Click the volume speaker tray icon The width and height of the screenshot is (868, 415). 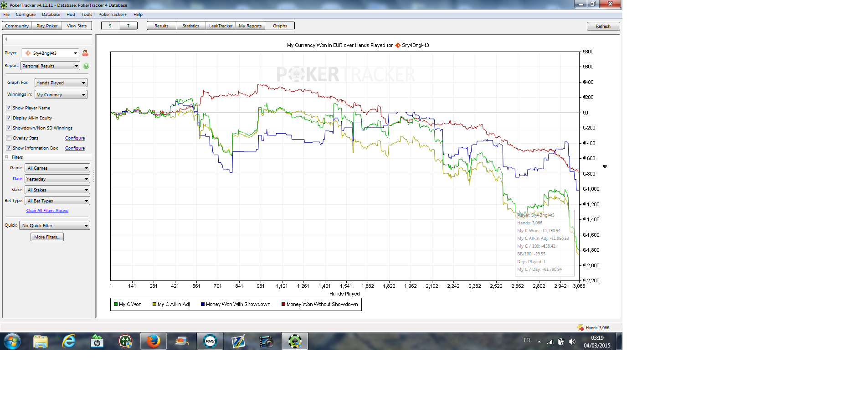click(572, 341)
